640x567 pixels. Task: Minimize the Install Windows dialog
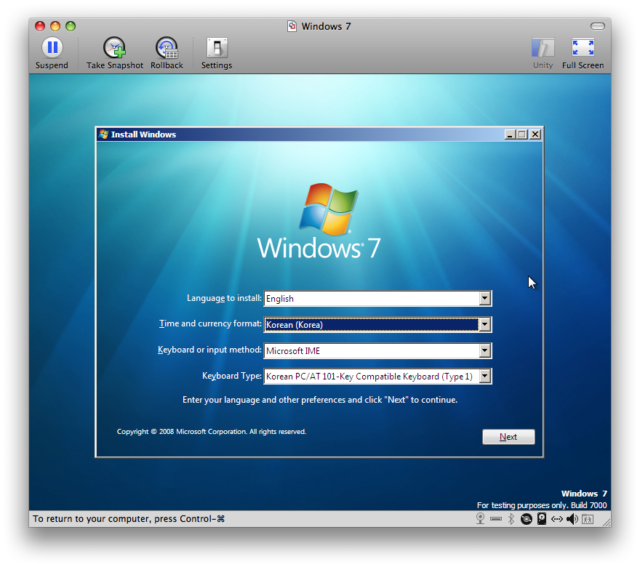click(509, 134)
